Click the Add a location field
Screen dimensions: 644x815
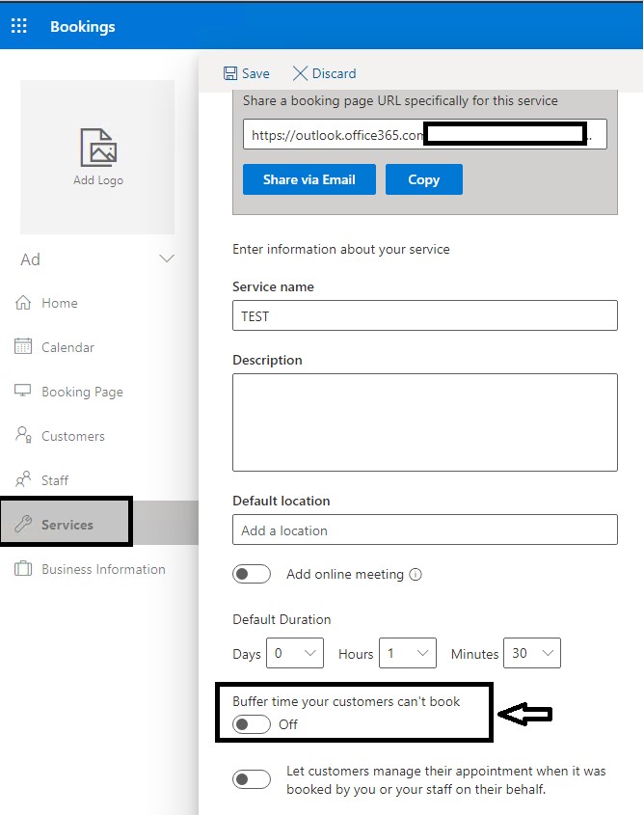point(425,530)
